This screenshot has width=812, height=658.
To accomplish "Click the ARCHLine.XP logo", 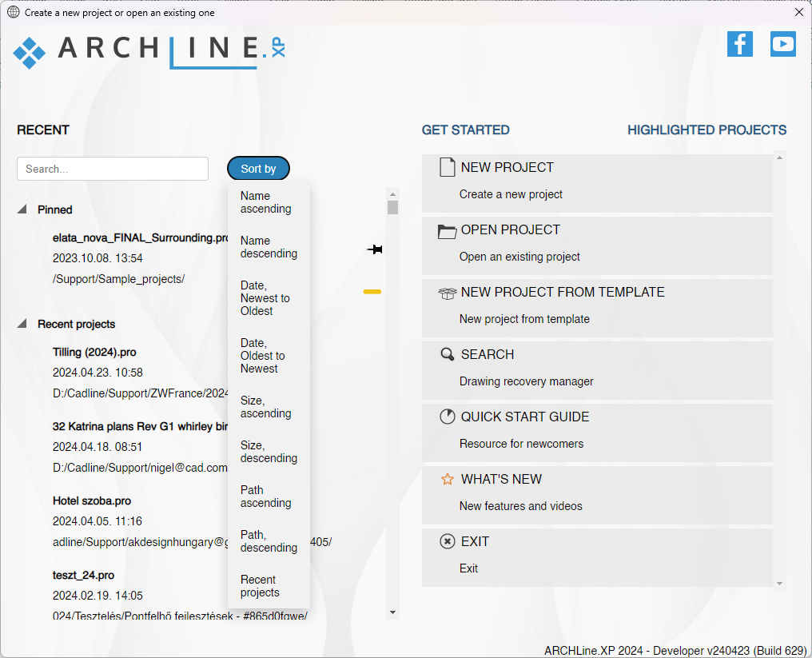I will pos(149,52).
